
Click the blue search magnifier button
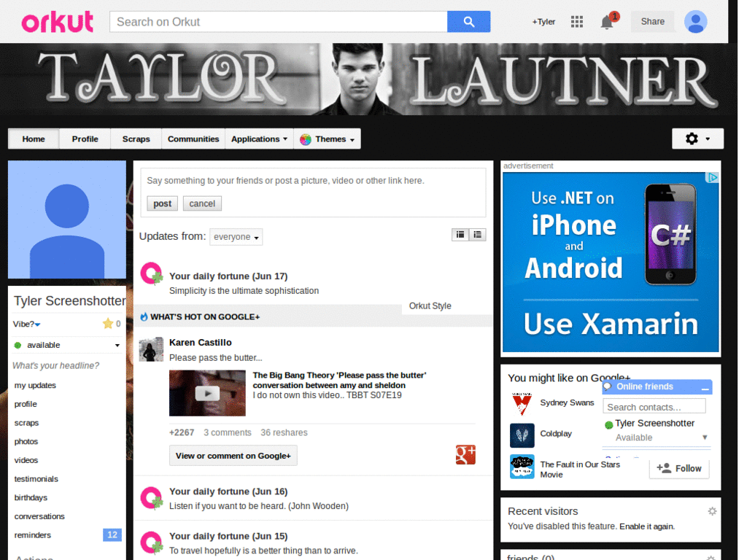(468, 22)
